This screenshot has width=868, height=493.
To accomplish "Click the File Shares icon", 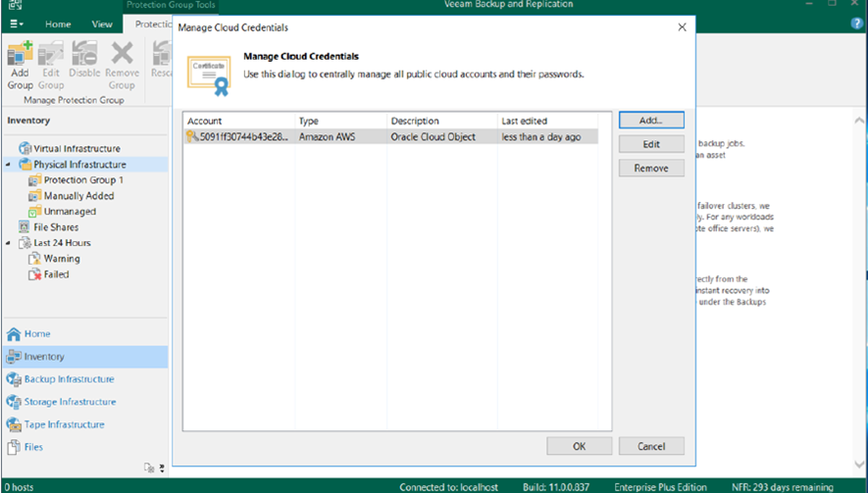I will point(25,226).
